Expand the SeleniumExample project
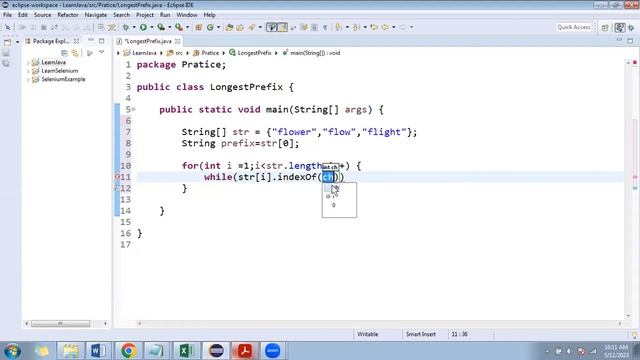 pos(28,80)
